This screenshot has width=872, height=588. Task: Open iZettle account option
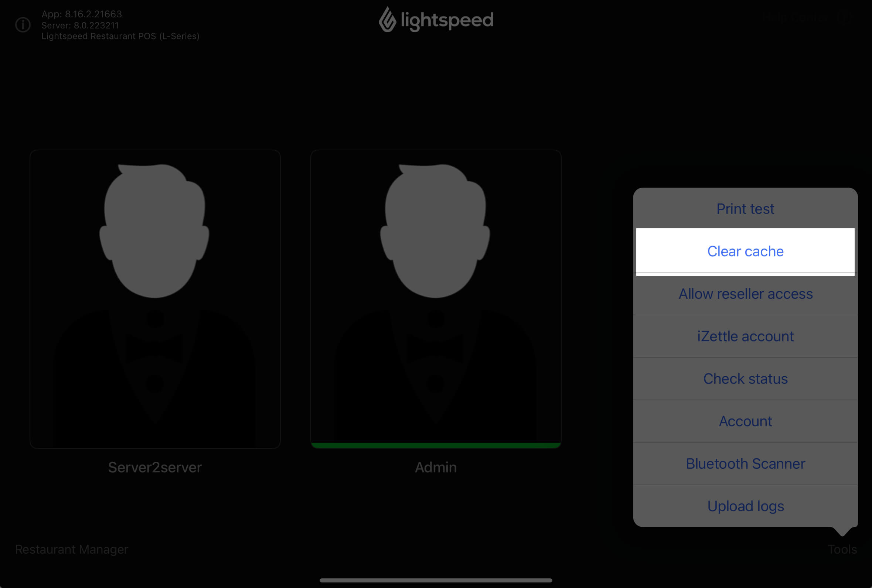pyautogui.click(x=745, y=336)
